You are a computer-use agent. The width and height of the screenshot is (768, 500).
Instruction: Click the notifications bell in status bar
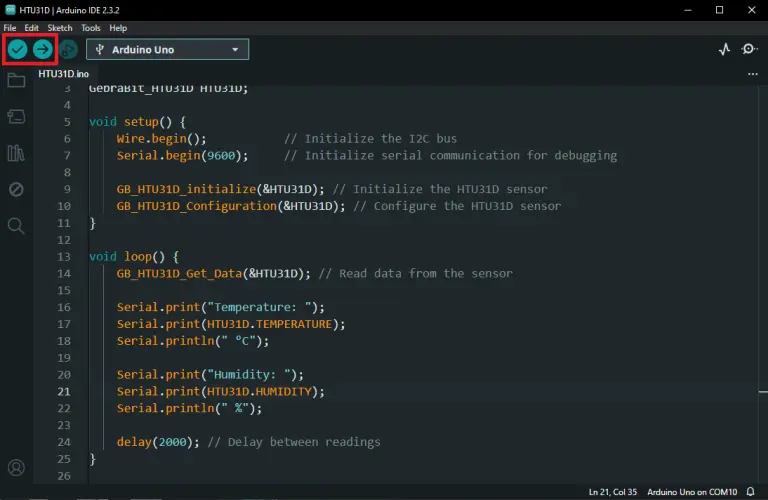point(750,492)
